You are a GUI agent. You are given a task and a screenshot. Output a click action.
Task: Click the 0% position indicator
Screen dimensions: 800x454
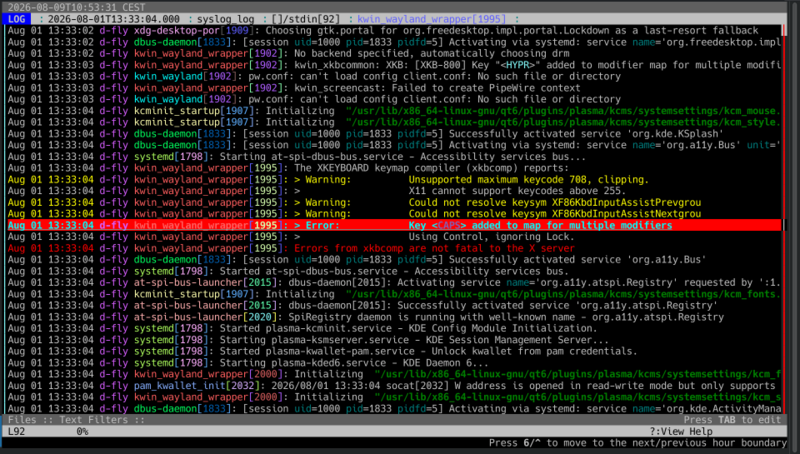pos(82,431)
